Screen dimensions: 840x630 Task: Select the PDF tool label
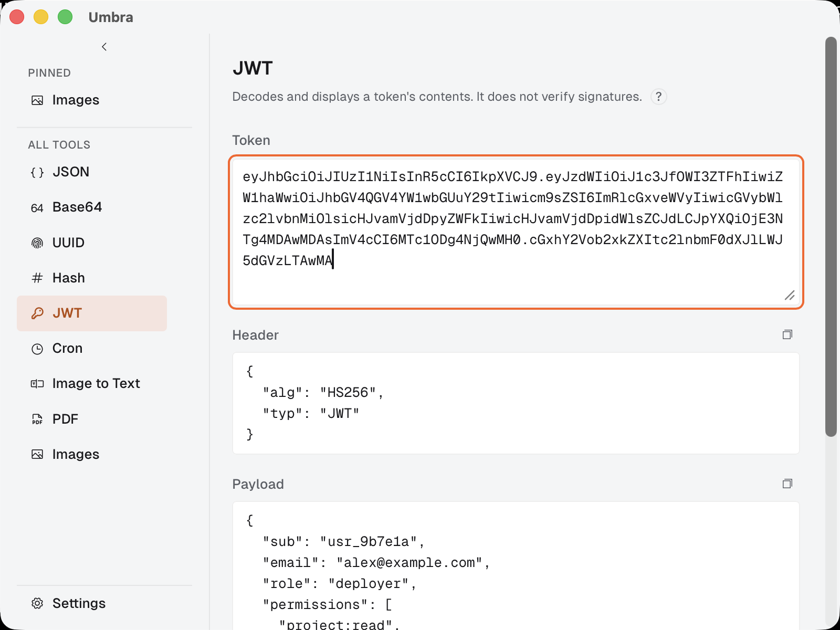pos(65,419)
